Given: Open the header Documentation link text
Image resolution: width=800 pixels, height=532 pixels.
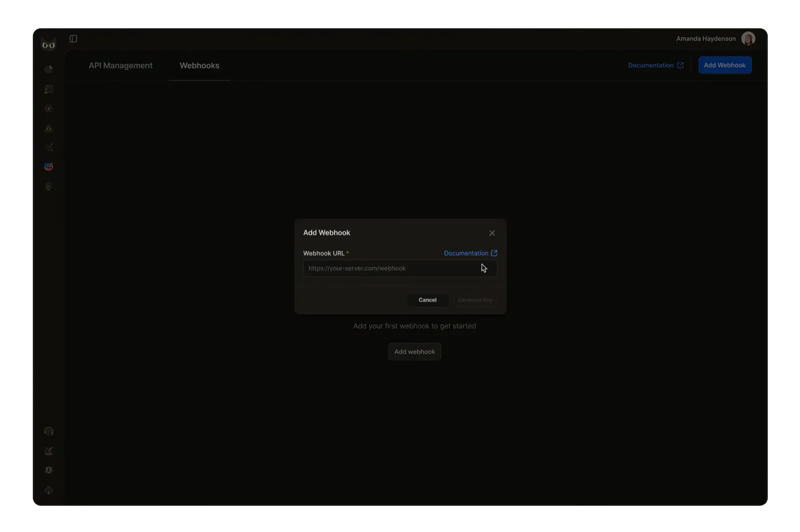Looking at the screenshot, I should point(650,65).
